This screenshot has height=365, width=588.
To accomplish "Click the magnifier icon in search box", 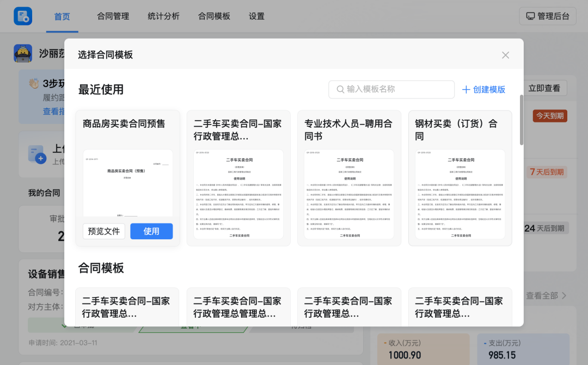I will pos(340,89).
